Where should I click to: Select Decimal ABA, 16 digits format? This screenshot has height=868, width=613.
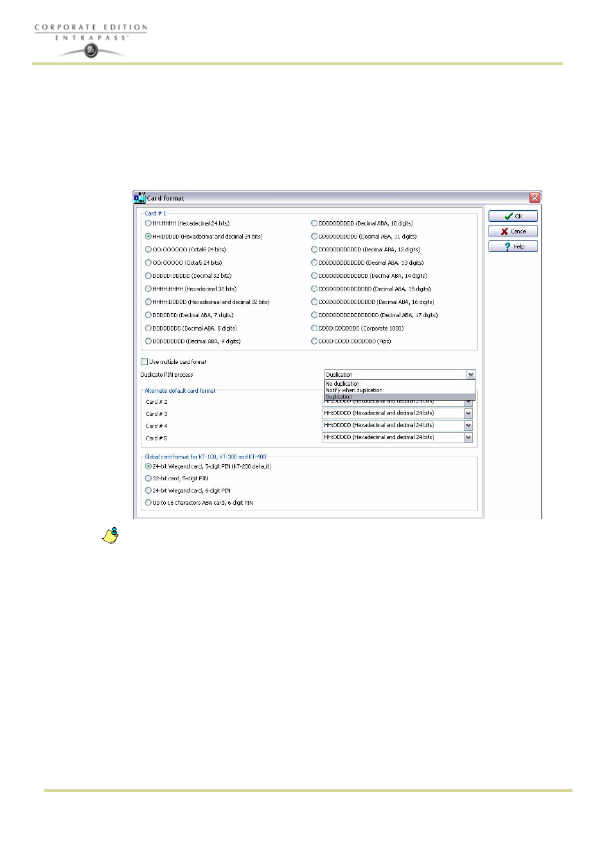tap(314, 302)
